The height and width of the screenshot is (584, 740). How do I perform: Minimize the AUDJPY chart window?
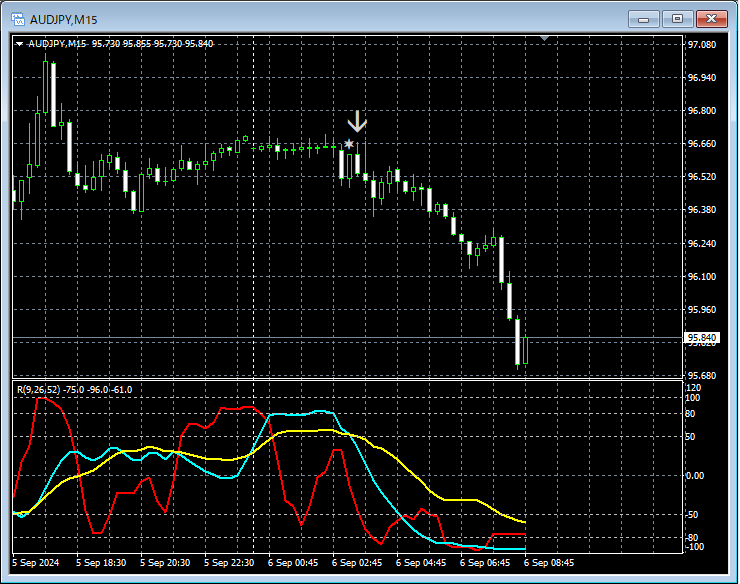645,18
